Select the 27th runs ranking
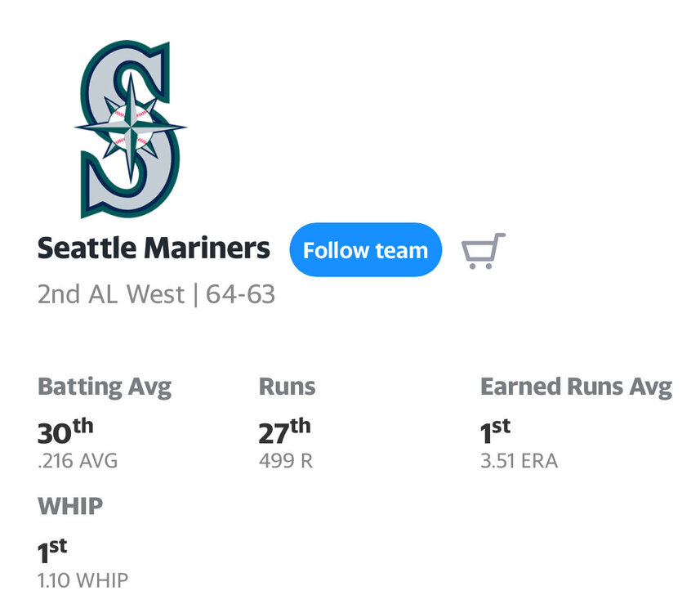The height and width of the screenshot is (613, 700). [284, 432]
